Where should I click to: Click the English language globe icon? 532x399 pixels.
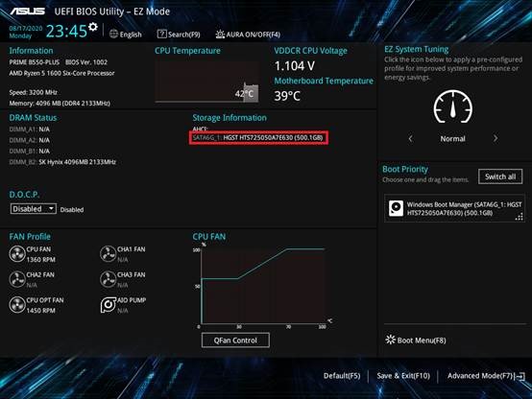113,34
